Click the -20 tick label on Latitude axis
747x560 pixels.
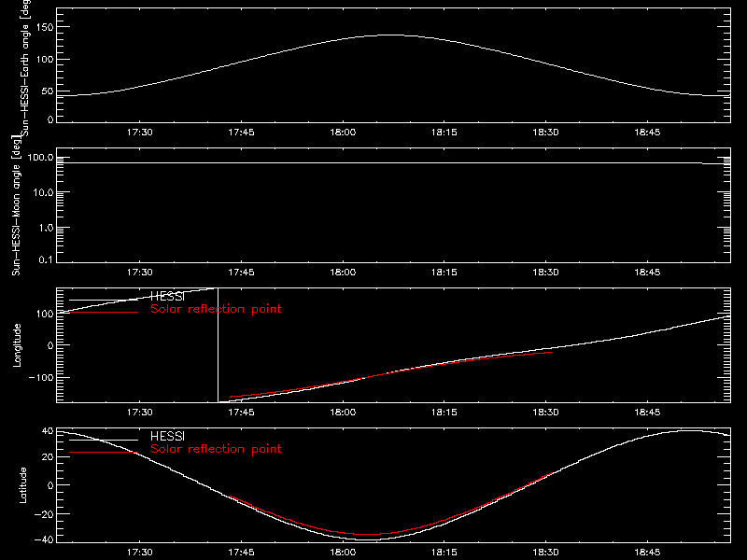[44, 514]
